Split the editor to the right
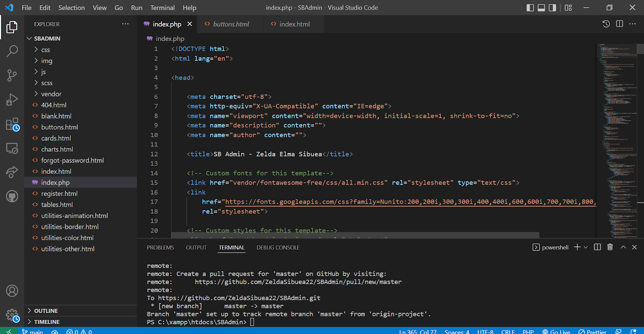The height and width of the screenshot is (334, 644). (619, 24)
